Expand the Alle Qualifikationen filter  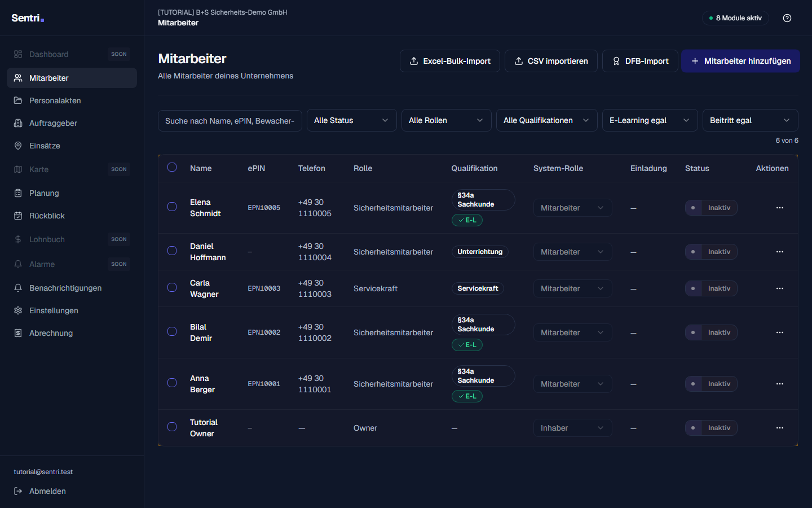[x=547, y=120]
